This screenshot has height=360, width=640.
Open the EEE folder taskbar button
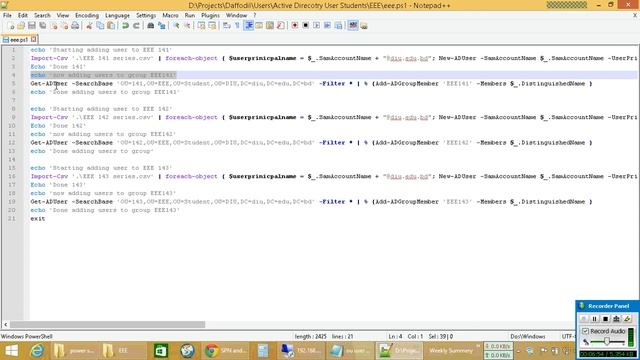click(x=122, y=351)
